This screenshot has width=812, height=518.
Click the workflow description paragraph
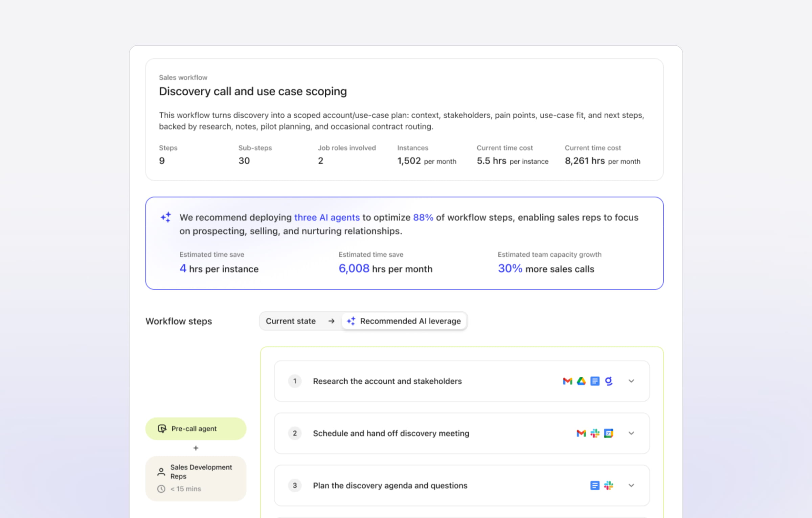[x=402, y=121]
